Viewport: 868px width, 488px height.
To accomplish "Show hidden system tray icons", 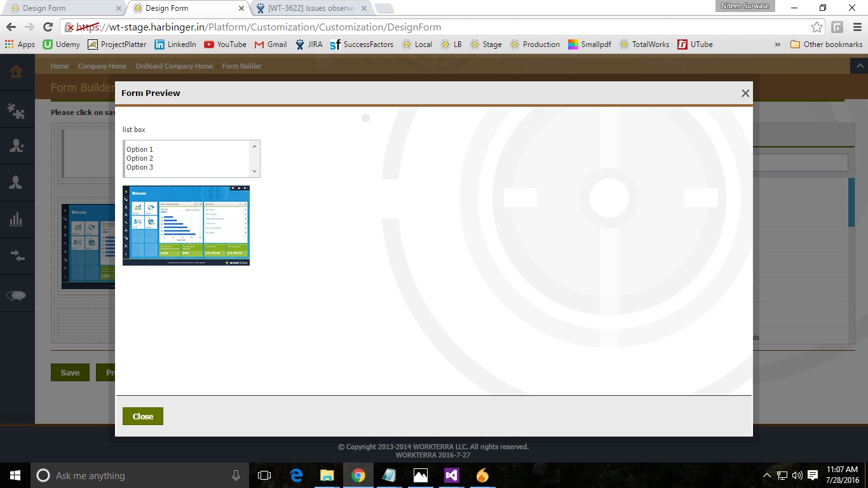I will 767,475.
